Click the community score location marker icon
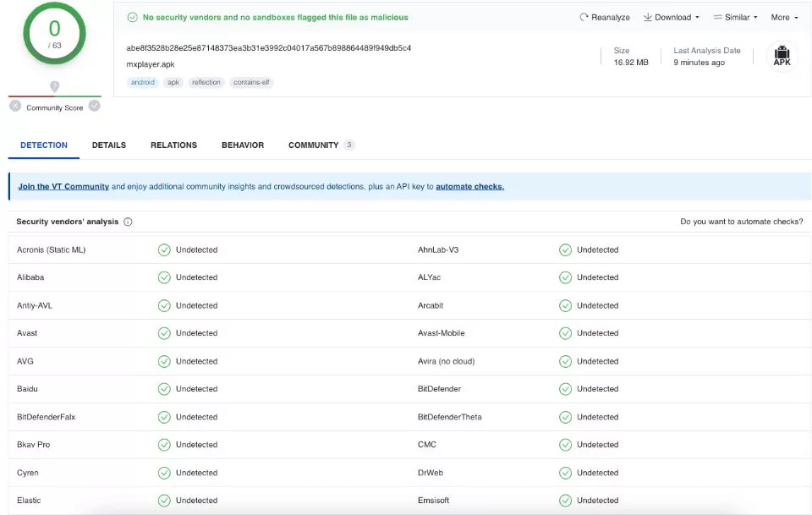The height and width of the screenshot is (515, 812). click(54, 86)
